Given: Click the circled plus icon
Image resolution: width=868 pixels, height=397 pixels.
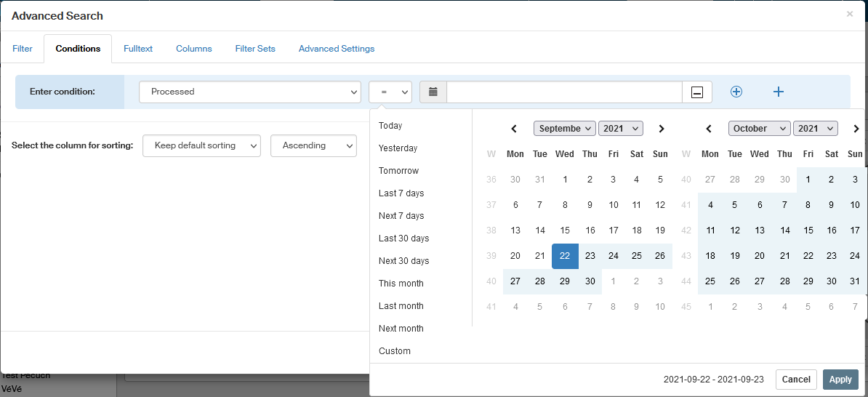Looking at the screenshot, I should click(x=736, y=92).
